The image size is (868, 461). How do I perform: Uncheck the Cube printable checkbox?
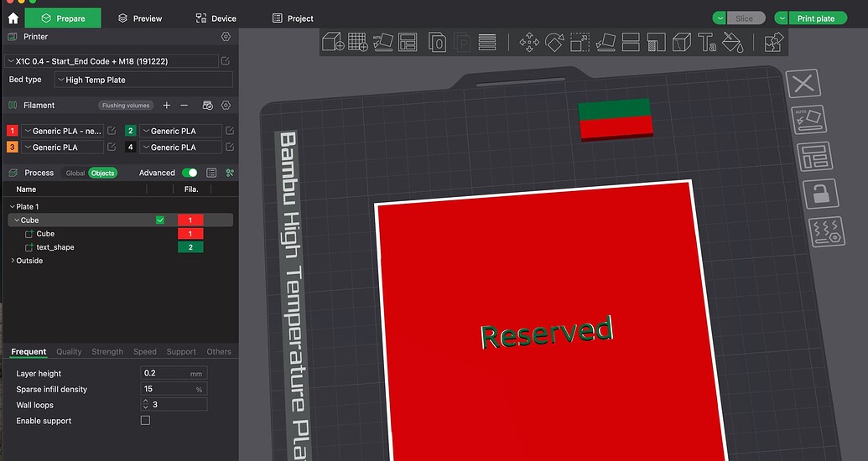(160, 220)
